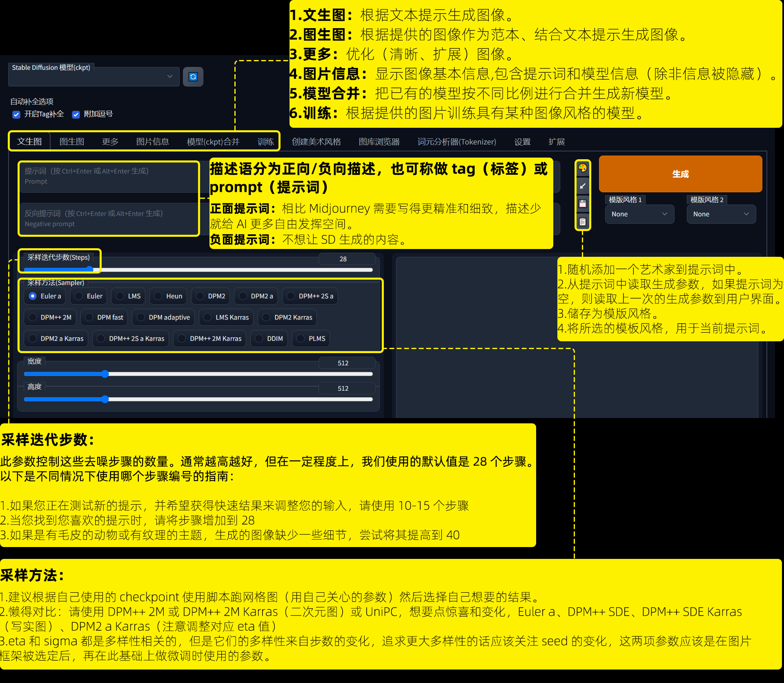The image size is (784, 683).
Task: Expand the 模版风格 2 dropdown
Action: pyautogui.click(x=721, y=214)
